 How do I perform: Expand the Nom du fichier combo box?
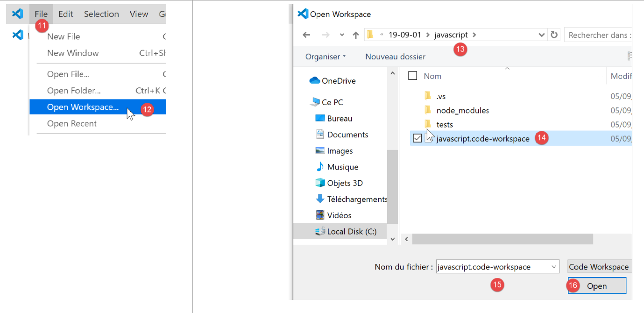click(x=554, y=267)
